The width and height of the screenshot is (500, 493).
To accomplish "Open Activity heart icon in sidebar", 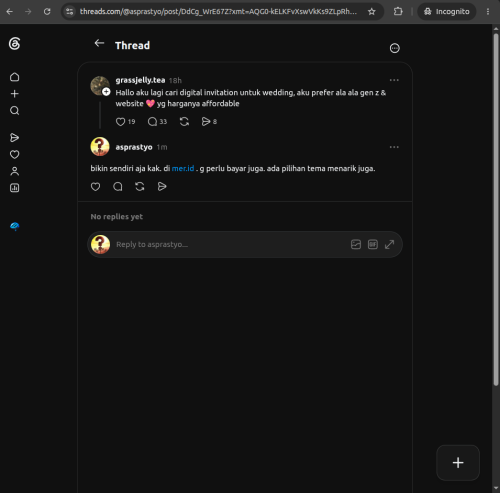I will coord(14,154).
